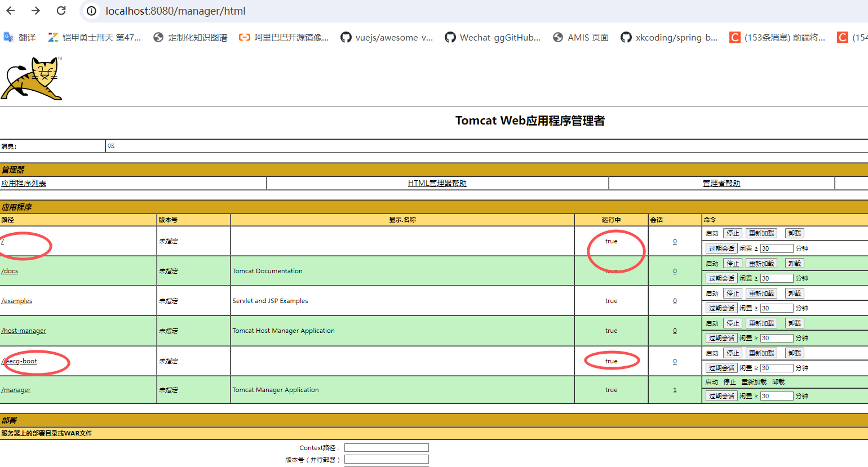Reload the page with the refresh icon
This screenshot has height=467, width=868.
point(61,11)
